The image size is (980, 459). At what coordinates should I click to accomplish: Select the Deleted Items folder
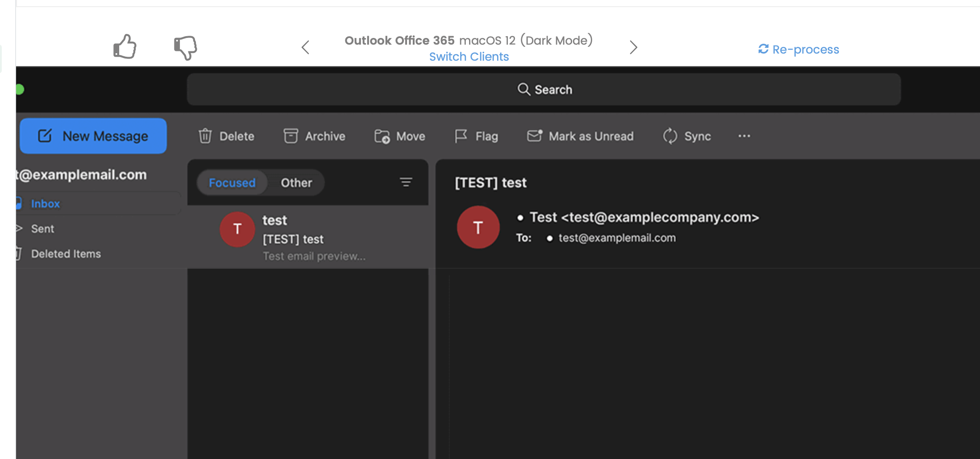point(98,254)
